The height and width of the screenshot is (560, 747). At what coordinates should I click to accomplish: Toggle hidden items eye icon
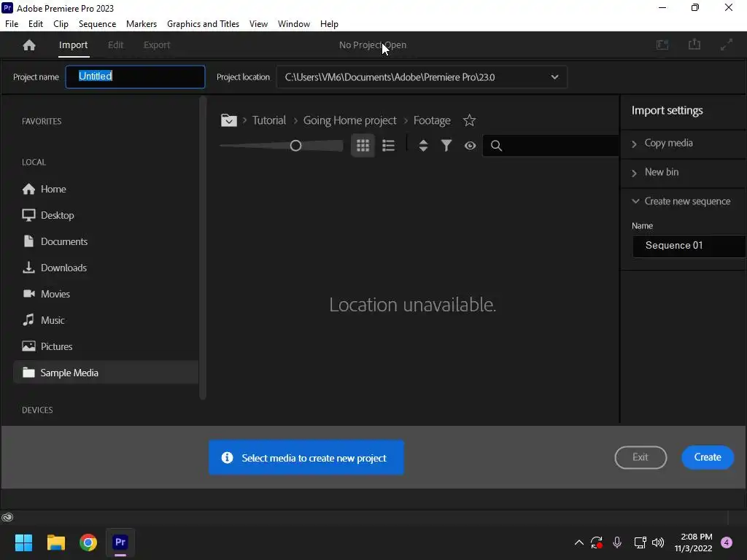click(471, 146)
